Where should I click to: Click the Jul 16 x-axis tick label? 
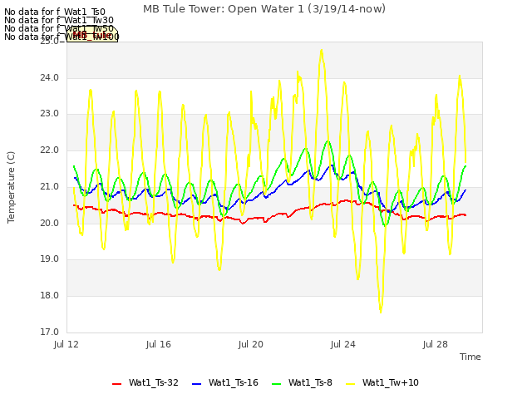pyautogui.click(x=159, y=344)
